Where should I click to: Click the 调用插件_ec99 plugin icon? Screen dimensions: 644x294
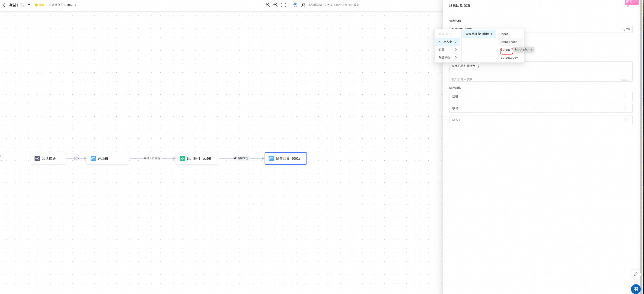coord(182,158)
